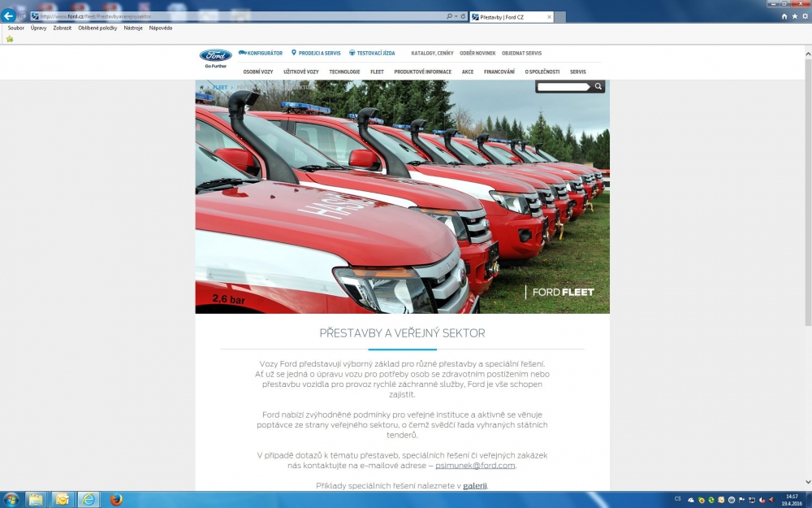Select the Přestavby | Ford CZ tab
This screenshot has height=508, width=812.
click(x=512, y=17)
